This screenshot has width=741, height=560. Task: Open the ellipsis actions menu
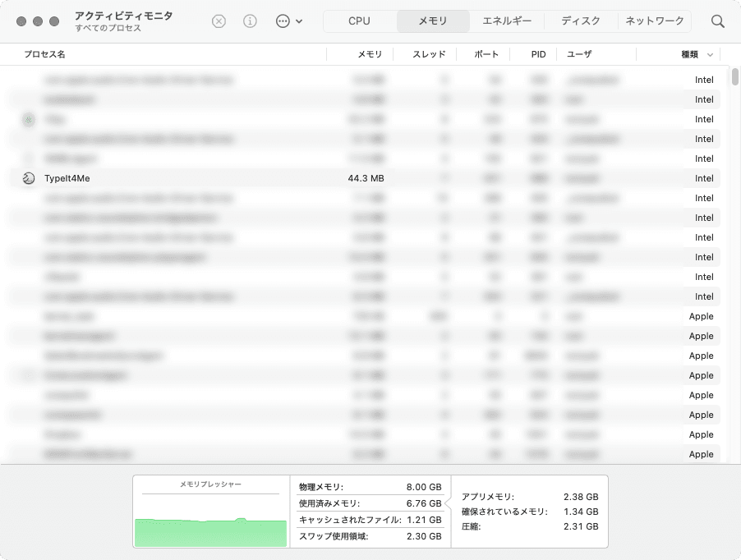coord(288,21)
